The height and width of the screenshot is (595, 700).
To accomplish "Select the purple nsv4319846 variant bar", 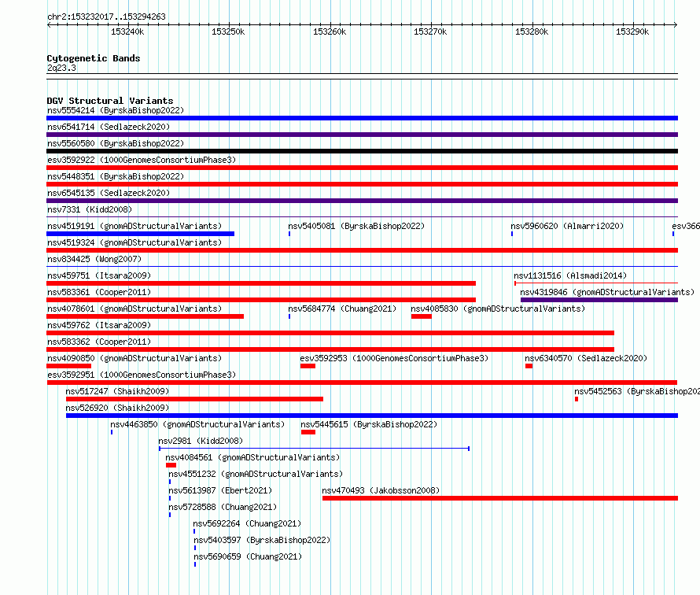I will tap(599, 300).
